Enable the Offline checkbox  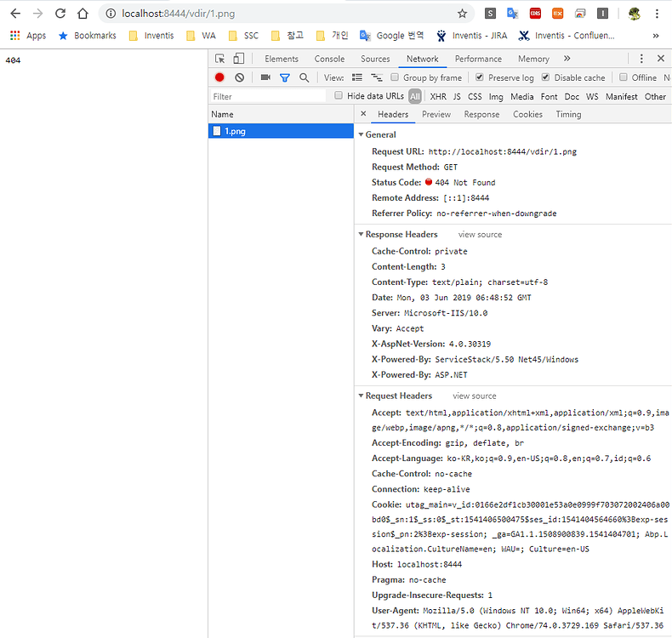click(624, 77)
